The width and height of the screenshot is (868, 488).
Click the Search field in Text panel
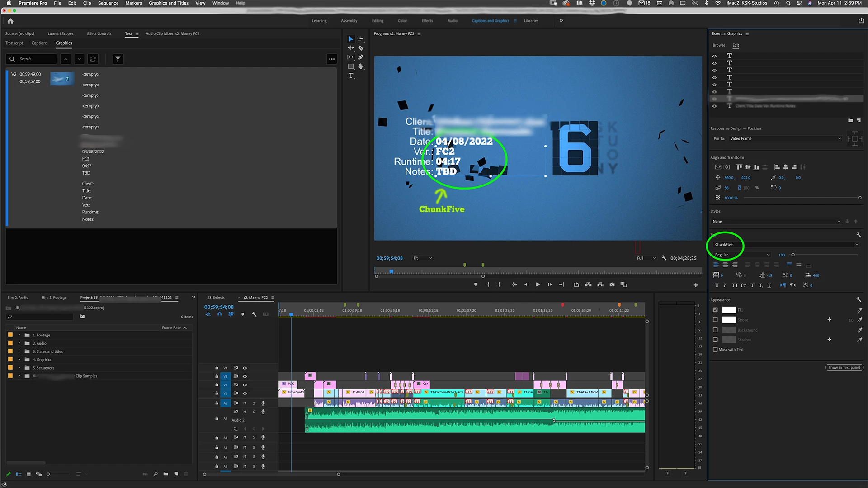32,59
